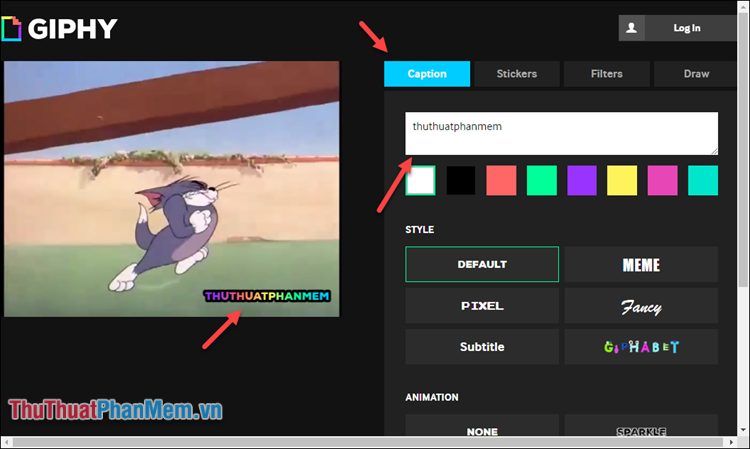Choose the DEFAULT caption style
Viewport: 750px width, 449px height.
[482, 264]
